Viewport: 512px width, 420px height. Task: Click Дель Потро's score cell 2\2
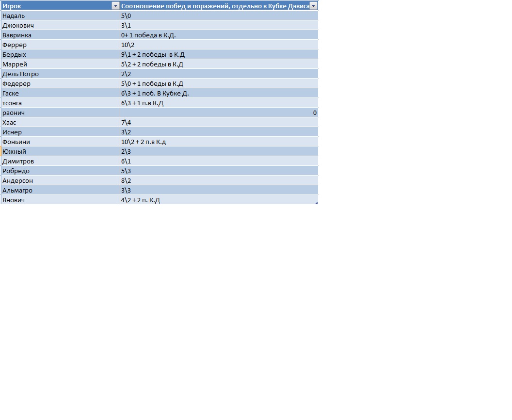pos(219,74)
